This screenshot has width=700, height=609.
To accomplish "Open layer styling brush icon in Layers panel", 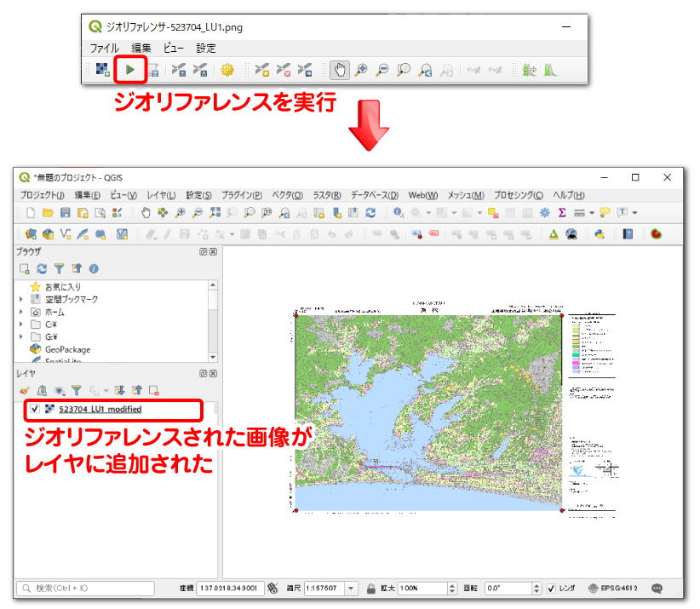I will click(25, 391).
